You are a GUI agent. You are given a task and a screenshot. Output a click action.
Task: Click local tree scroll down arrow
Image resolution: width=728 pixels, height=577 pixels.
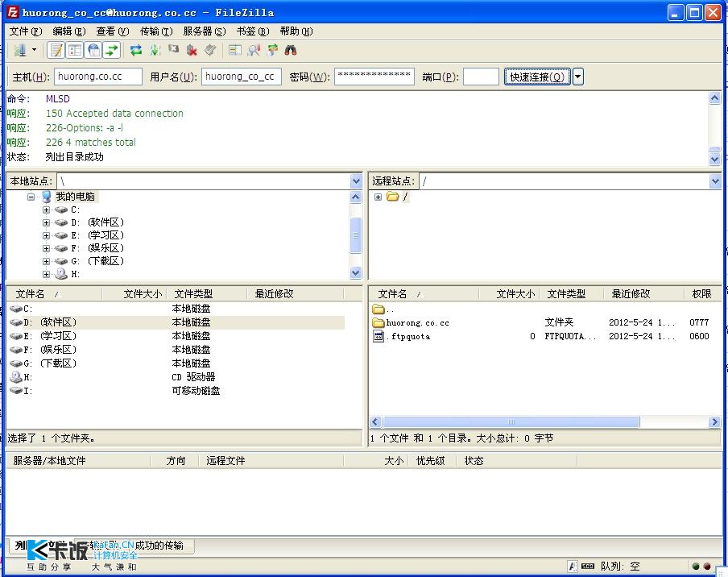click(356, 273)
